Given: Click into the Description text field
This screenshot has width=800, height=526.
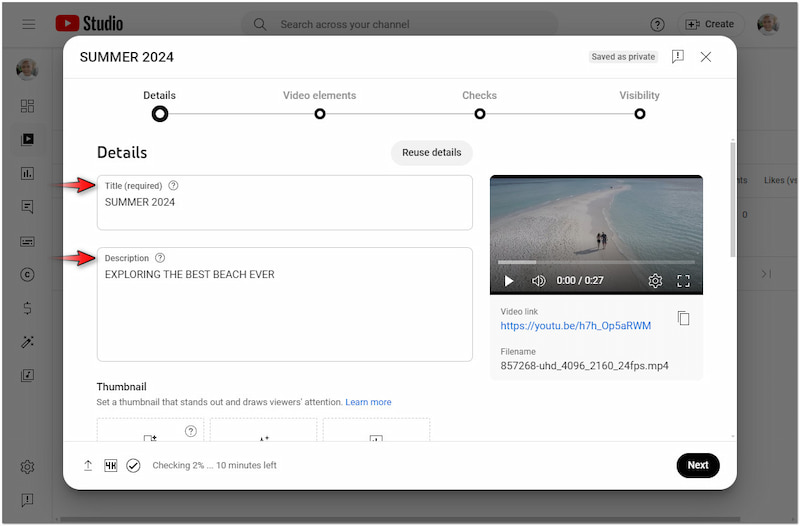Looking at the screenshot, I should click(284, 310).
